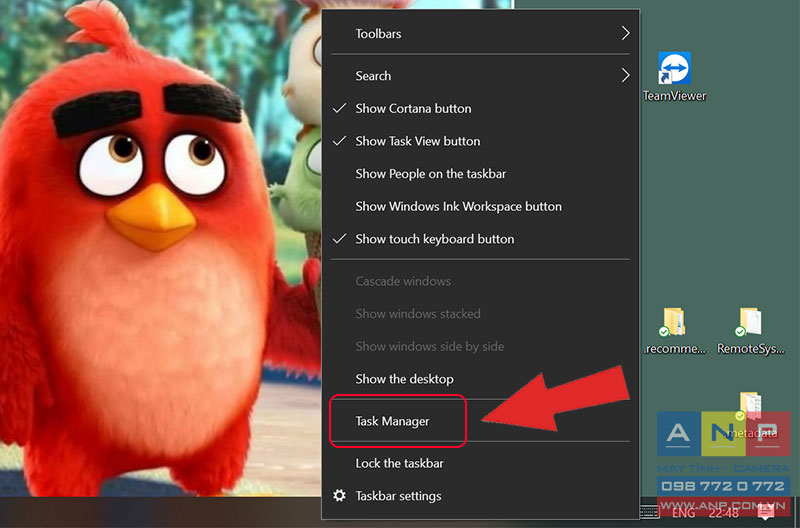Image resolution: width=800 pixels, height=528 pixels.
Task: Open the .recomme... folder on desktop
Action: click(674, 331)
